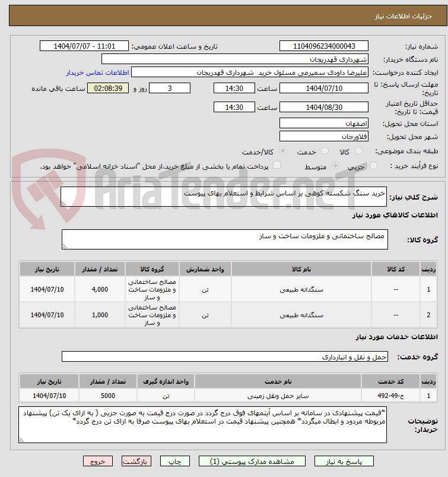Click the گروه خدمت حمل و نقل field
This screenshot has width=448, height=477.
(225, 356)
